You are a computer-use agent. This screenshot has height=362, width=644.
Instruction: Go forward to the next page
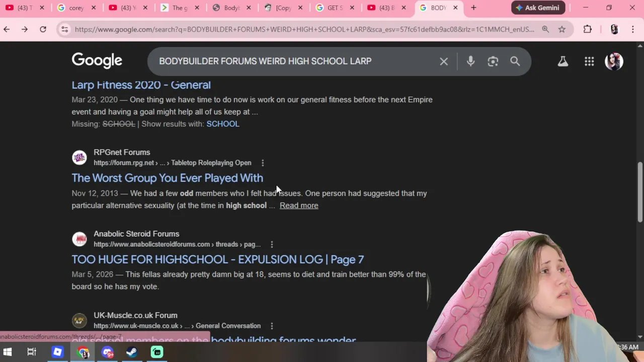coord(25,29)
